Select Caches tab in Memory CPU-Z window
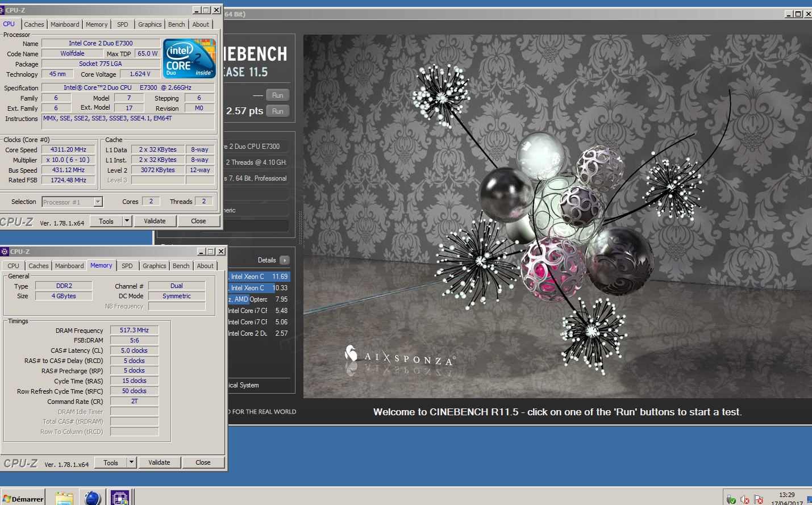The height and width of the screenshot is (505, 812). click(x=39, y=266)
